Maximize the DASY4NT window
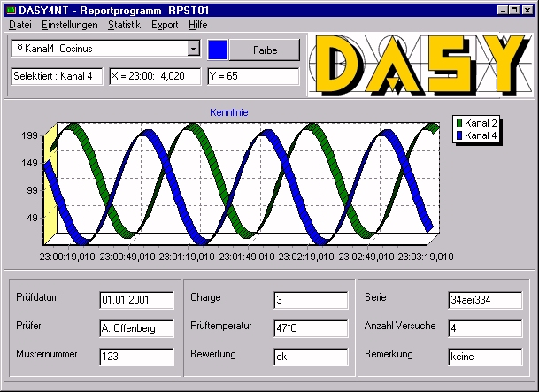 coord(514,10)
